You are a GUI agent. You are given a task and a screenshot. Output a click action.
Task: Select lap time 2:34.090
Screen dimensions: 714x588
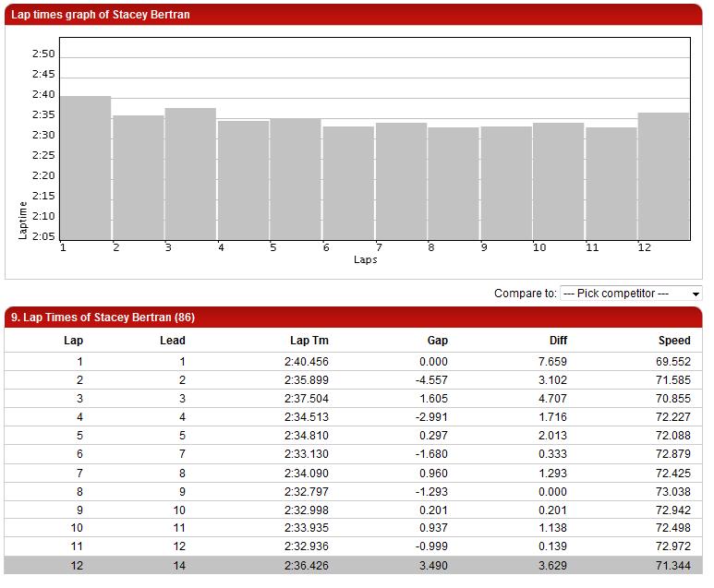point(307,474)
